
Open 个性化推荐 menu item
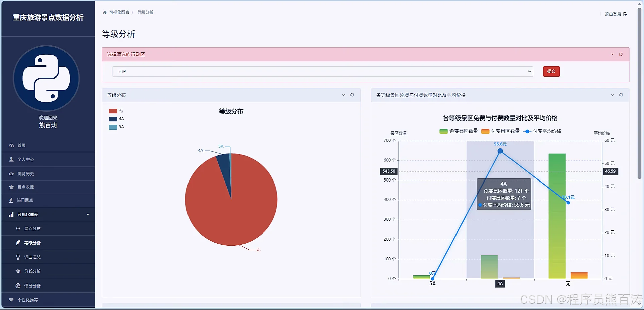coord(48,300)
